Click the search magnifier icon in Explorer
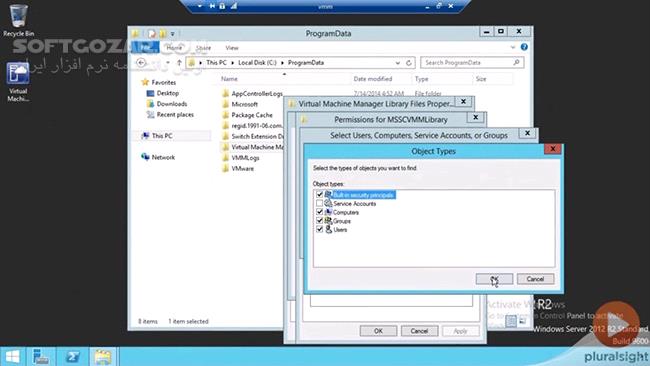650x366 pixels. tap(516, 63)
